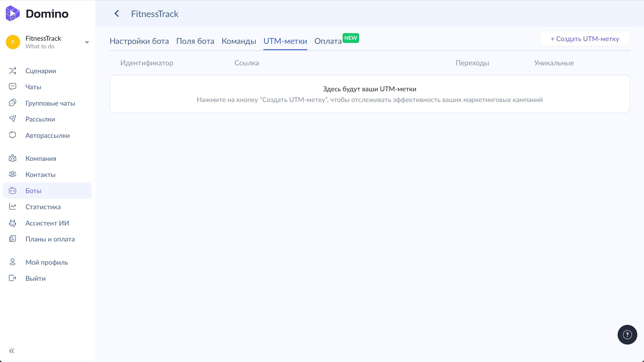Click the Ассистент ИИ robot icon
Viewport: 644px width, 362px height.
13,223
